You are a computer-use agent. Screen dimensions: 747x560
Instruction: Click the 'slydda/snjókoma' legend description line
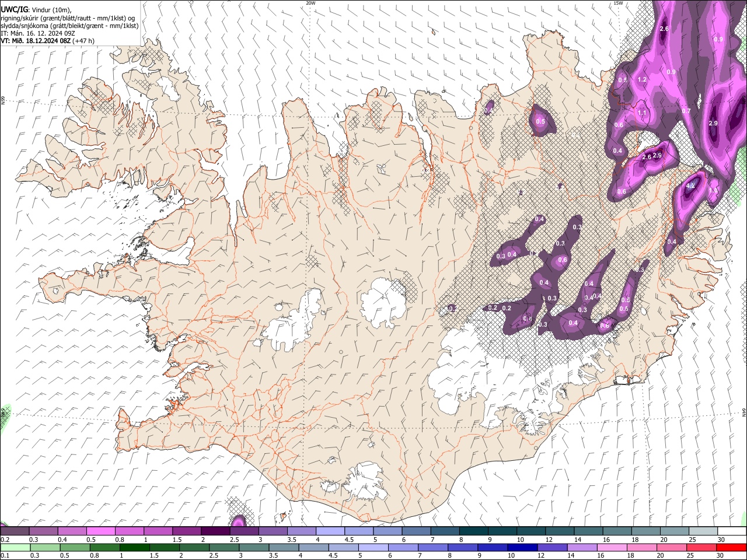69,26
